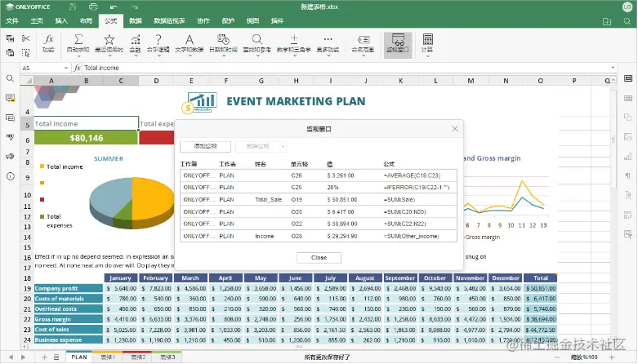Open the Name Box dropdown showing A5

coord(66,68)
